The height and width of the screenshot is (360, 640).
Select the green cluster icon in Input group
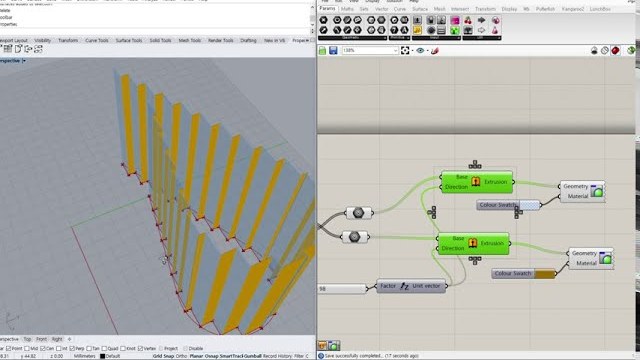coord(454,30)
